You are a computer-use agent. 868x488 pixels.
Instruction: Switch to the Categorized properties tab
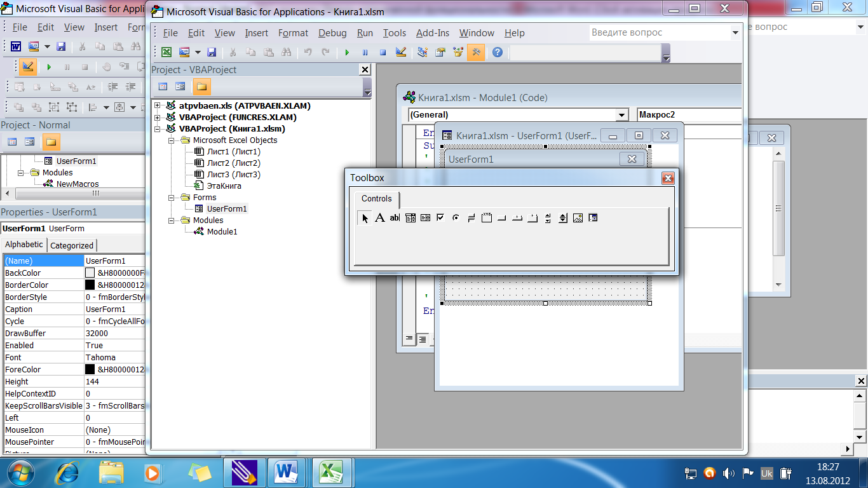pos(72,245)
